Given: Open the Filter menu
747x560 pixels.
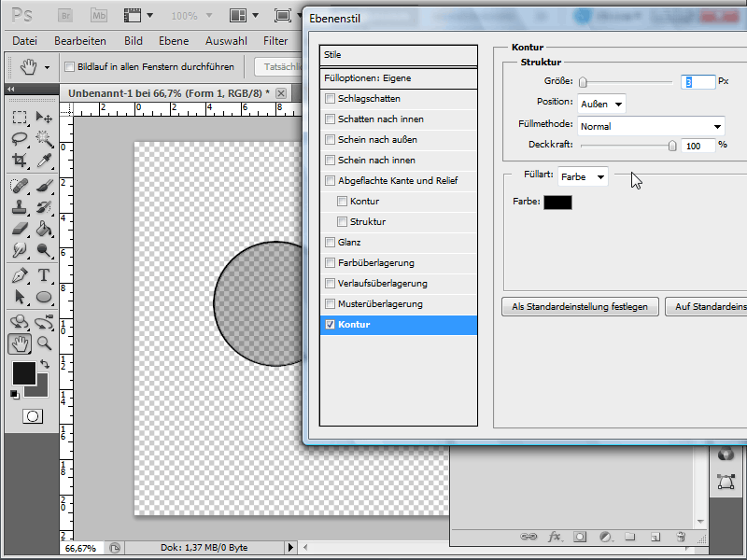Looking at the screenshot, I should click(275, 41).
